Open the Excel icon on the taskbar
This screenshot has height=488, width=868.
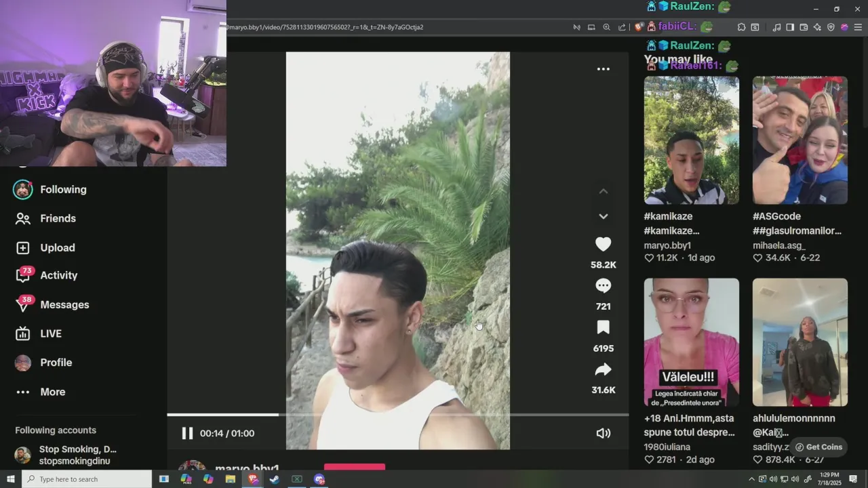pos(296,479)
